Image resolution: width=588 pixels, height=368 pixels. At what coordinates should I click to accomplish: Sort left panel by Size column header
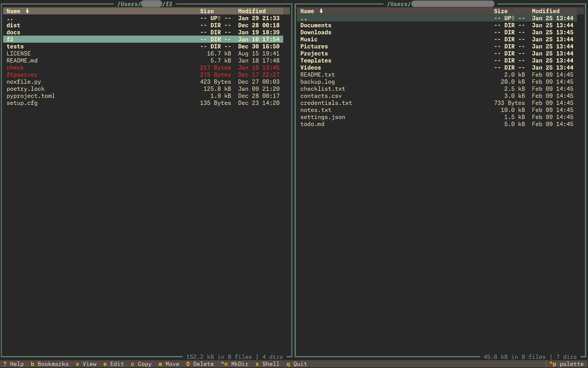point(207,11)
